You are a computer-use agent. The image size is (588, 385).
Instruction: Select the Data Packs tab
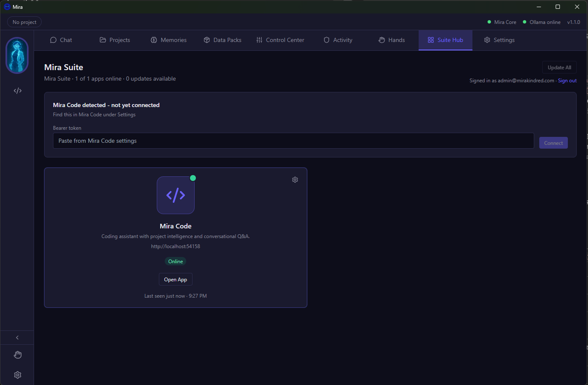point(222,40)
